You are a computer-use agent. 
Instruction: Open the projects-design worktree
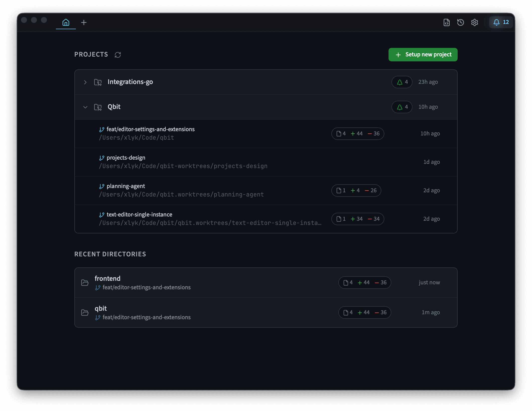(266, 162)
